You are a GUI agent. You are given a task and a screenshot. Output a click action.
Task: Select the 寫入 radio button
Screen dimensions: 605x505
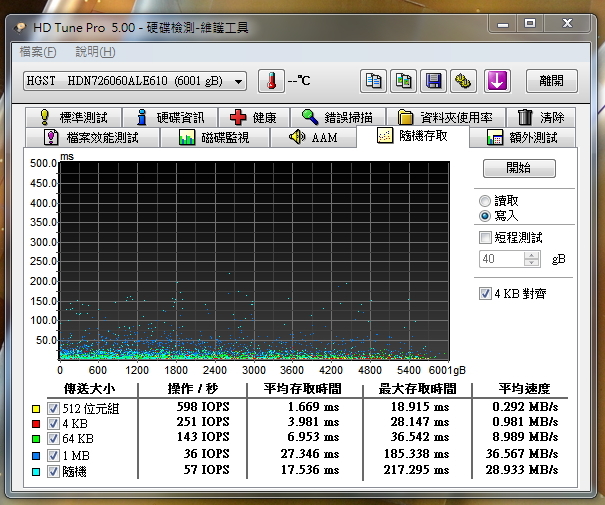[486, 215]
